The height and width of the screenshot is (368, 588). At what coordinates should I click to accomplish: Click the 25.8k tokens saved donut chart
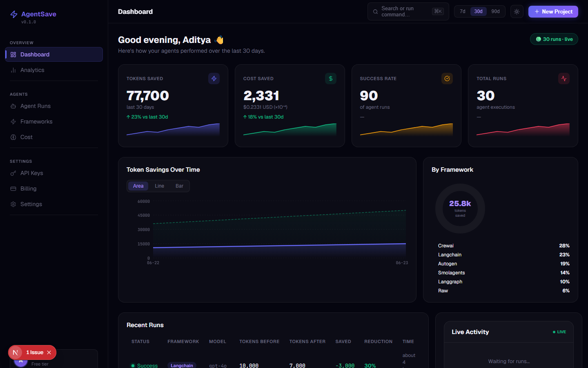pyautogui.click(x=460, y=209)
